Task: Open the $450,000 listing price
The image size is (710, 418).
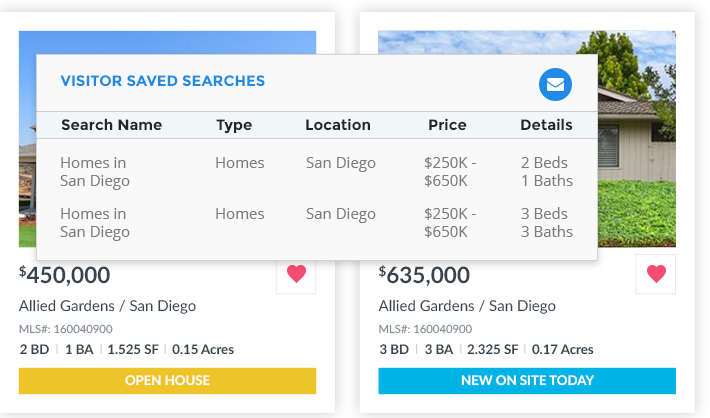Action: pyautogui.click(x=64, y=275)
